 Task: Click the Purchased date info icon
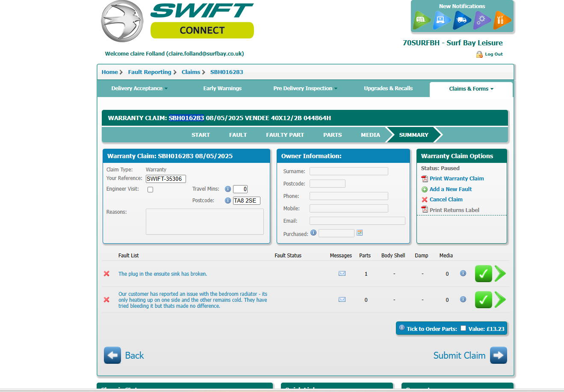[x=313, y=233]
